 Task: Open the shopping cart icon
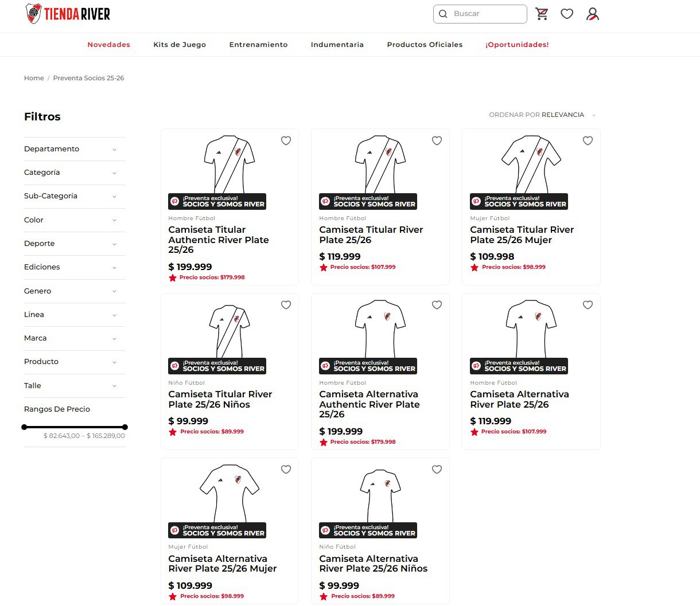pos(542,14)
